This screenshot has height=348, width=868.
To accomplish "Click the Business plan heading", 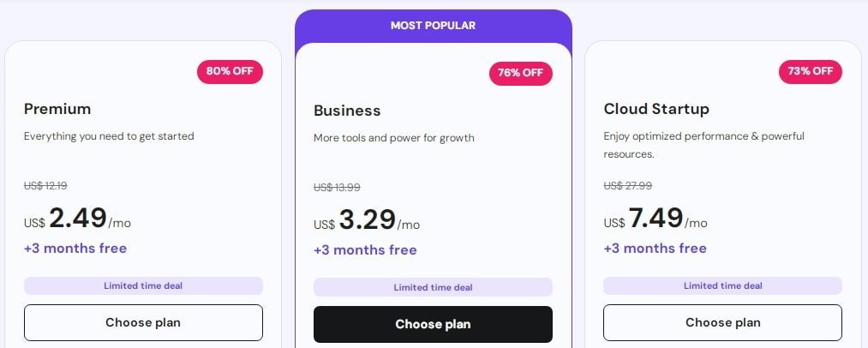I will 347,111.
